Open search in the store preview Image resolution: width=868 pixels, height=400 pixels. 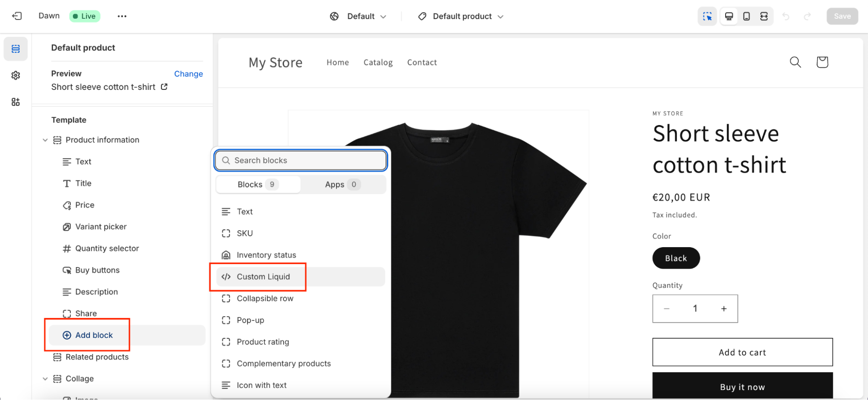point(795,62)
